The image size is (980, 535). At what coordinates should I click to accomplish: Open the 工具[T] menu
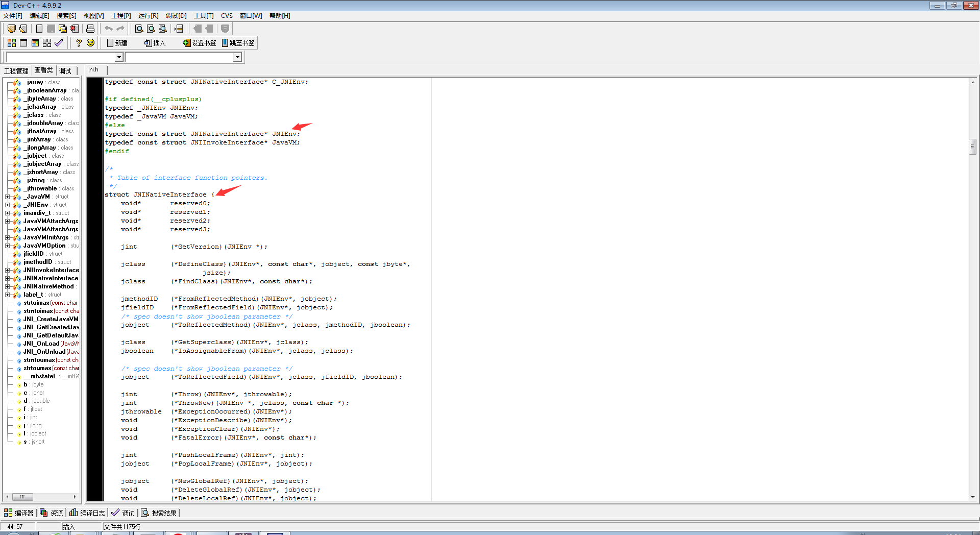coord(204,16)
